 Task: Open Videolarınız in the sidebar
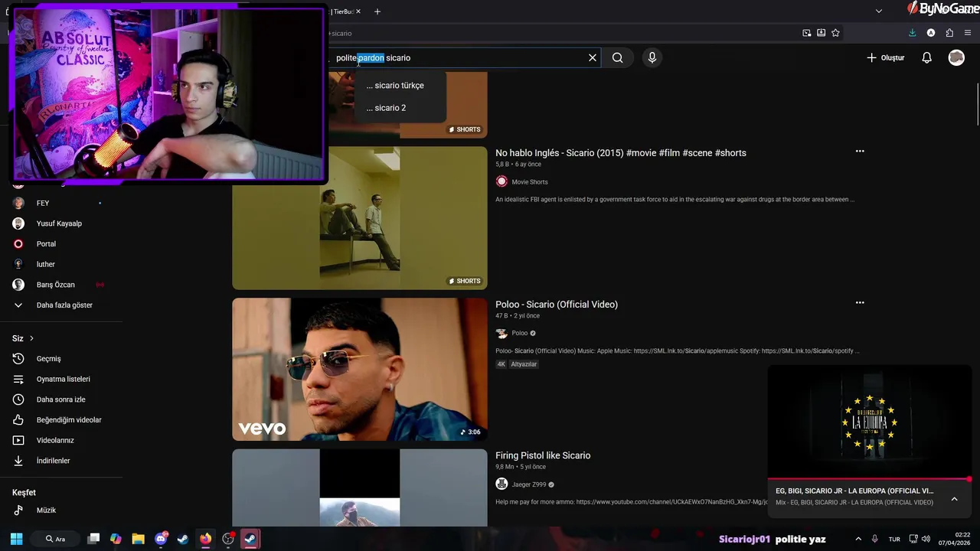61,440
